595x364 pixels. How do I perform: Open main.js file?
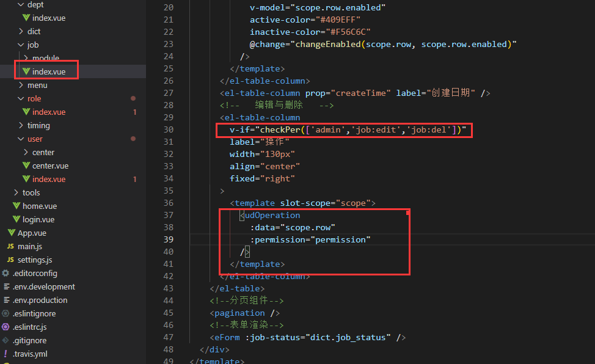point(30,246)
